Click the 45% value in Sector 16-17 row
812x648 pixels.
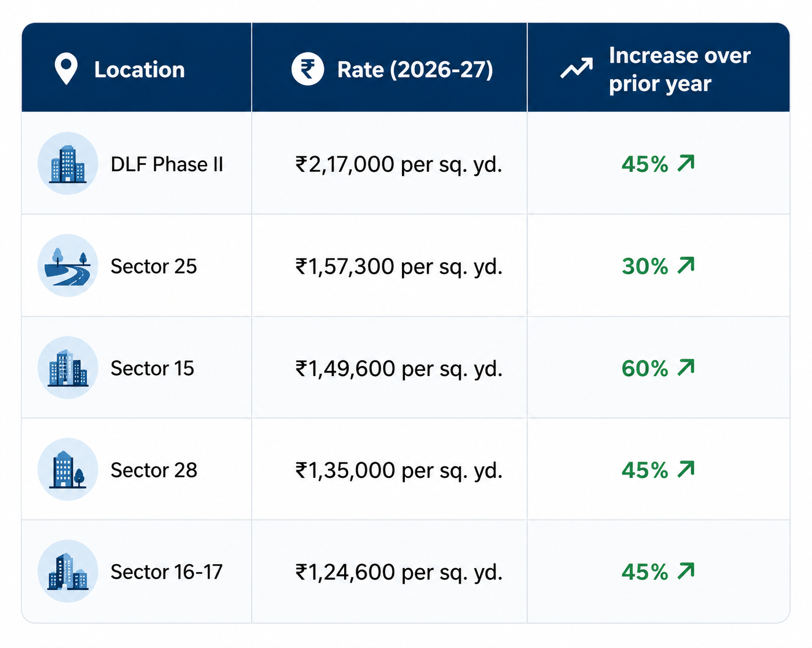645,572
